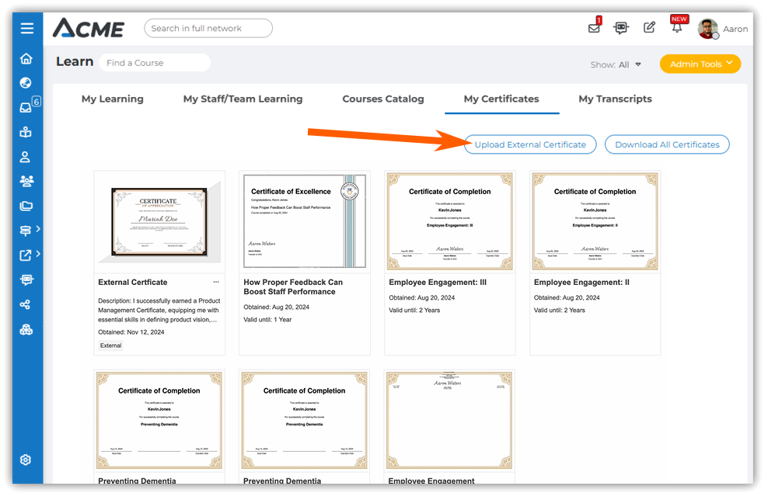Click the share nodes icon in sidebar

pyautogui.click(x=26, y=305)
